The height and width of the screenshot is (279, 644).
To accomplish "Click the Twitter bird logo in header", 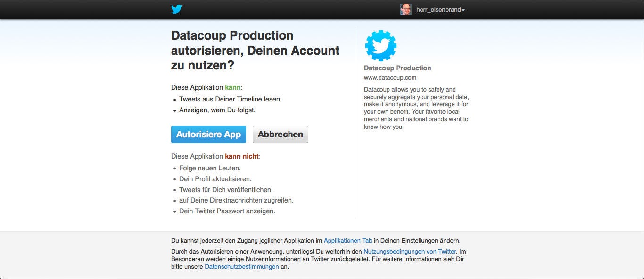I will [176, 9].
